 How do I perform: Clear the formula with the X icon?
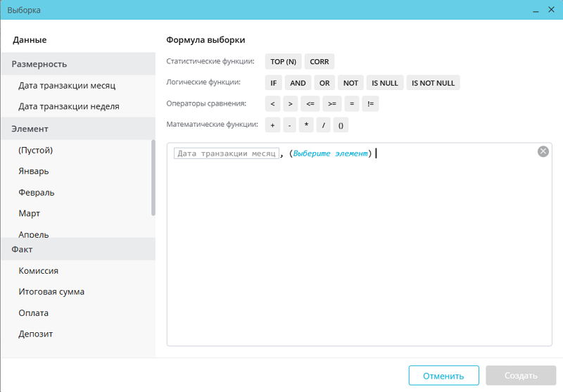pos(543,151)
